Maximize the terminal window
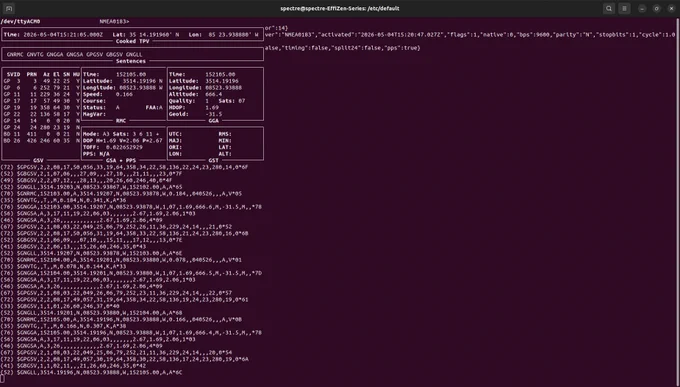The height and width of the screenshot is (387, 680). tap(657, 9)
